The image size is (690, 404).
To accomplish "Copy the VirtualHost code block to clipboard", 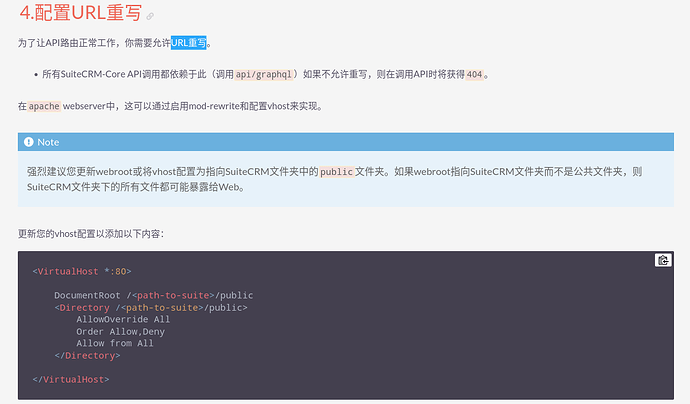I will click(x=663, y=260).
